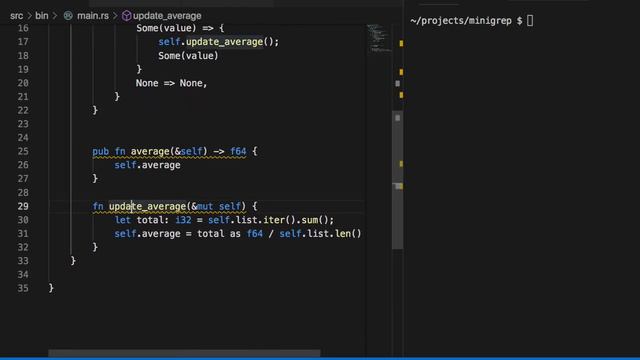Click 'None => None,' on line 20
The height and width of the screenshot is (360, 640).
tap(171, 83)
